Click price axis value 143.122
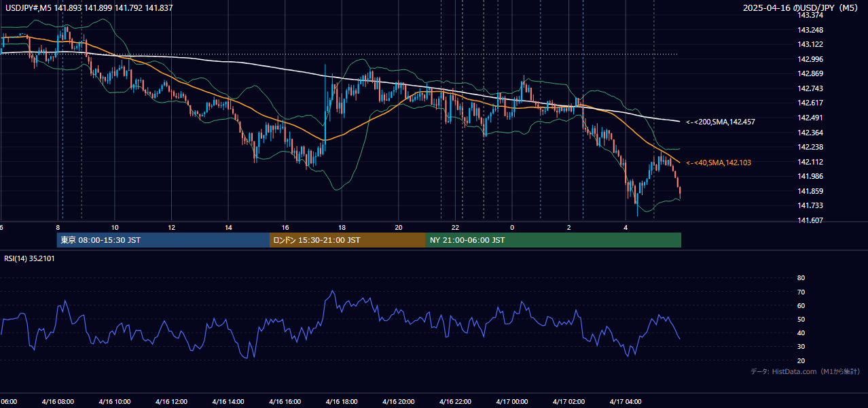Image resolution: width=868 pixels, height=408 pixels. pyautogui.click(x=810, y=44)
